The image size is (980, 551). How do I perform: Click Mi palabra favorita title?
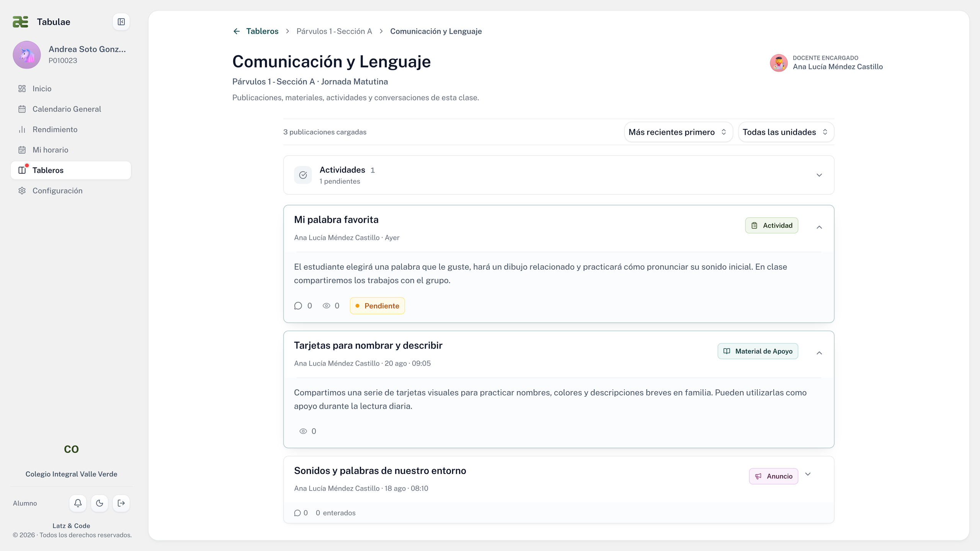(x=336, y=220)
